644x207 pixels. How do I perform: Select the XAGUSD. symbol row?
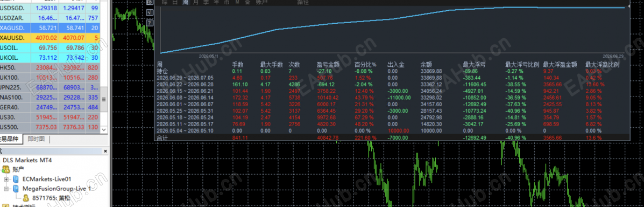(x=50, y=28)
